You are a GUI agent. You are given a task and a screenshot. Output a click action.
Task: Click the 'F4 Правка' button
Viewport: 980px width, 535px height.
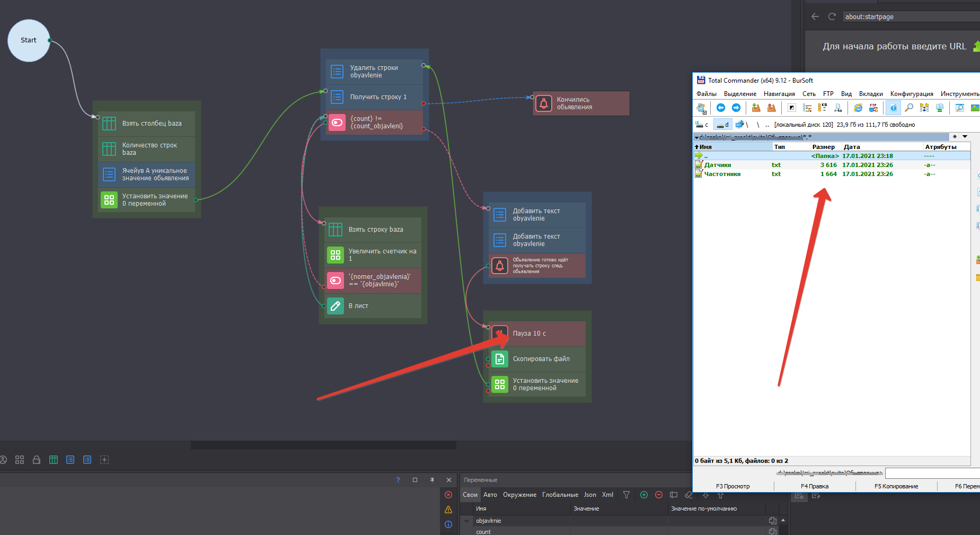pos(815,486)
